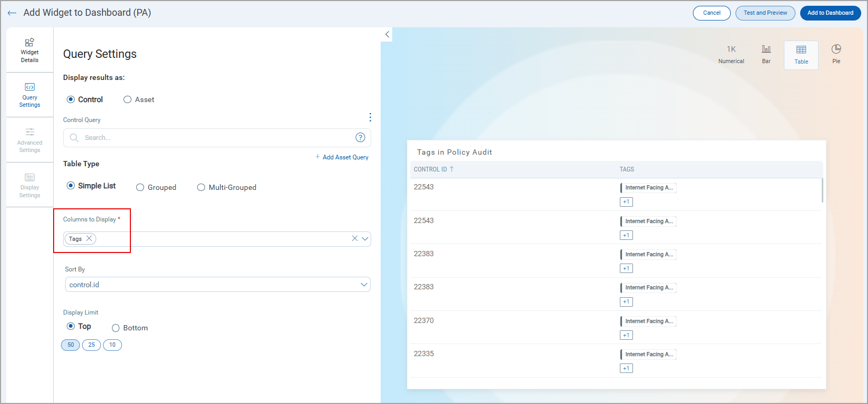The height and width of the screenshot is (404, 868).
Task: Open Display Settings step icon
Action: tap(29, 177)
